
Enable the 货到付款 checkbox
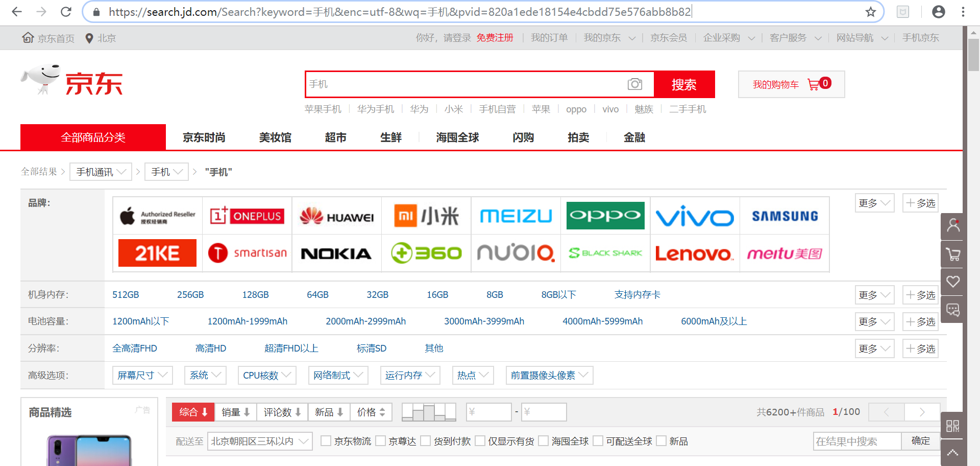pos(425,440)
